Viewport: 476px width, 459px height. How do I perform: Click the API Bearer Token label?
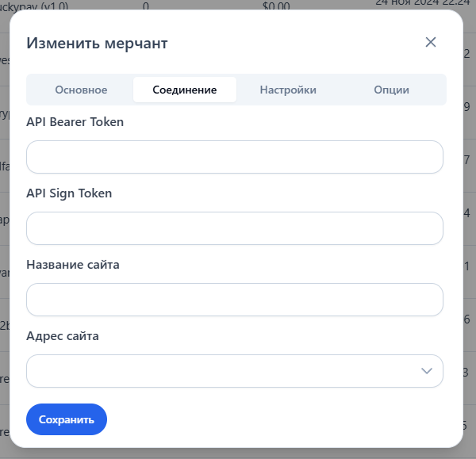(x=75, y=122)
